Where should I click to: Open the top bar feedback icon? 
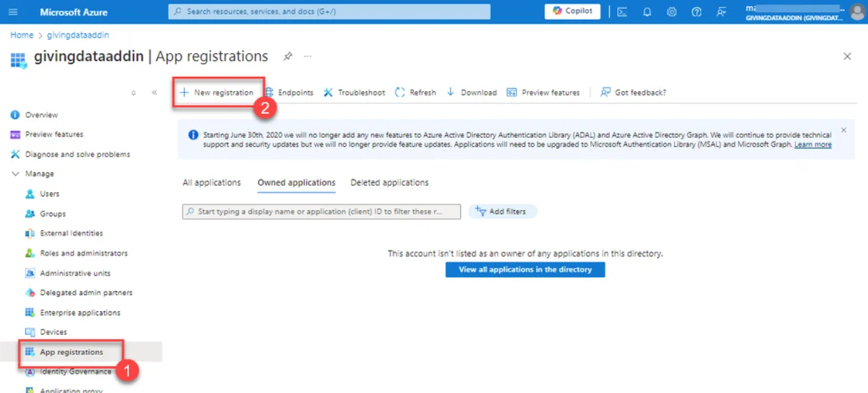(x=722, y=11)
